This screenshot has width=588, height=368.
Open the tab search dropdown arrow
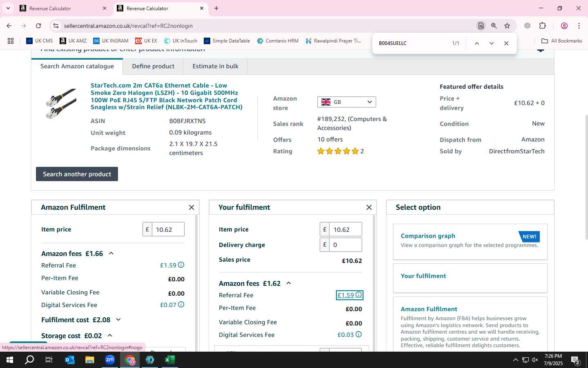8,8
